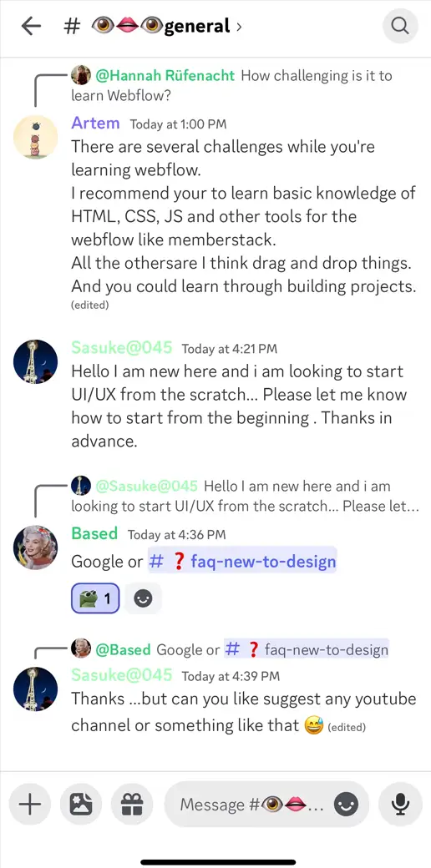Image resolution: width=431 pixels, height=868 pixels.
Task: Jump to Hannah Rüfenacht's replied message
Action: [231, 85]
